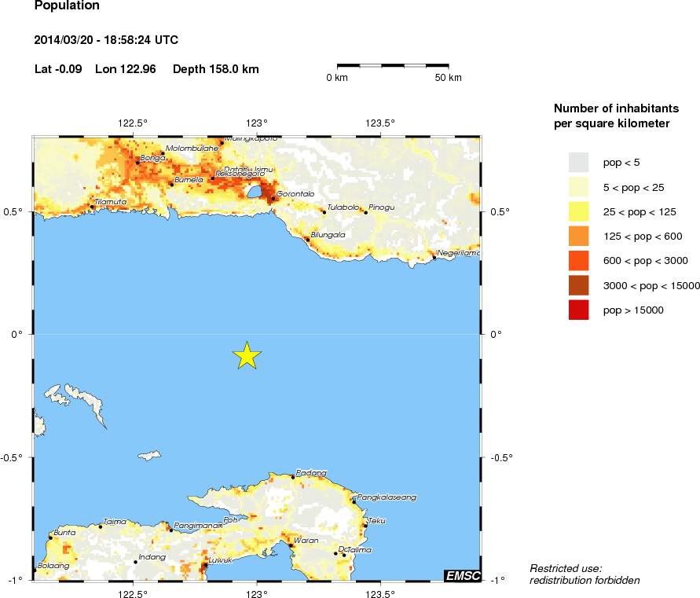Click the gray 'pop < 5' legend swatch

coord(578,162)
